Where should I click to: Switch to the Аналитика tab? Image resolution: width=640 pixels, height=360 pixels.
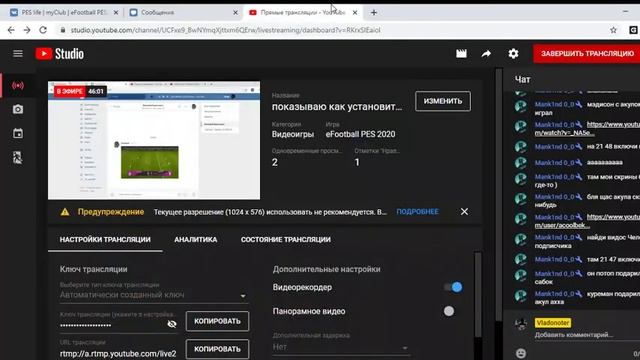pyautogui.click(x=196, y=240)
